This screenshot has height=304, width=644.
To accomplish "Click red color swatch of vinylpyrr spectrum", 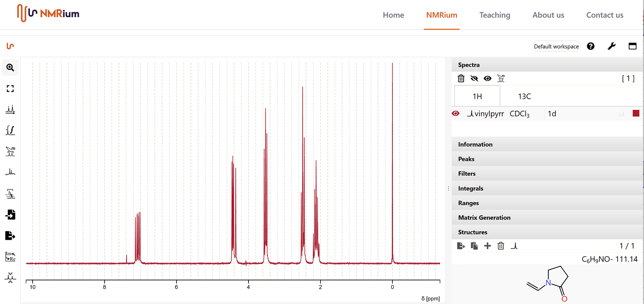I will [x=636, y=113].
